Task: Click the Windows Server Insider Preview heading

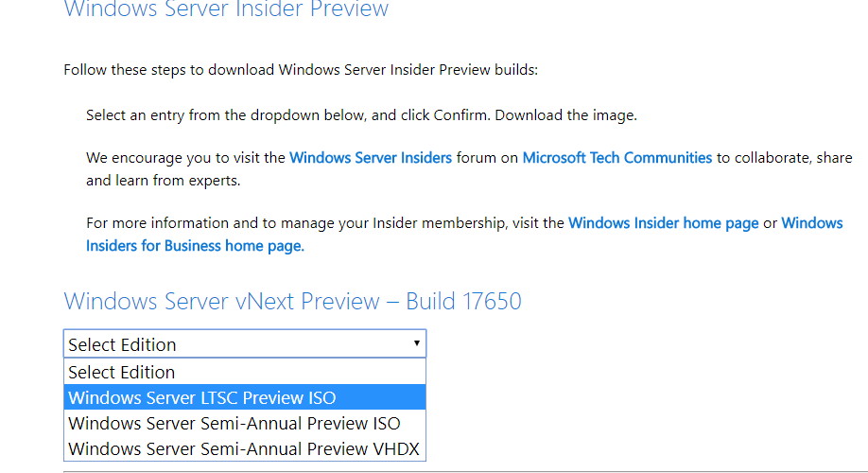Action: [226, 9]
